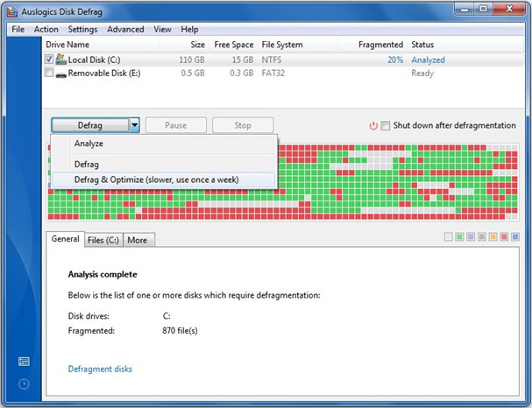Image resolution: width=532 pixels, height=408 pixels.
Task: Click the 0.5 GB size value
Action: (x=193, y=74)
